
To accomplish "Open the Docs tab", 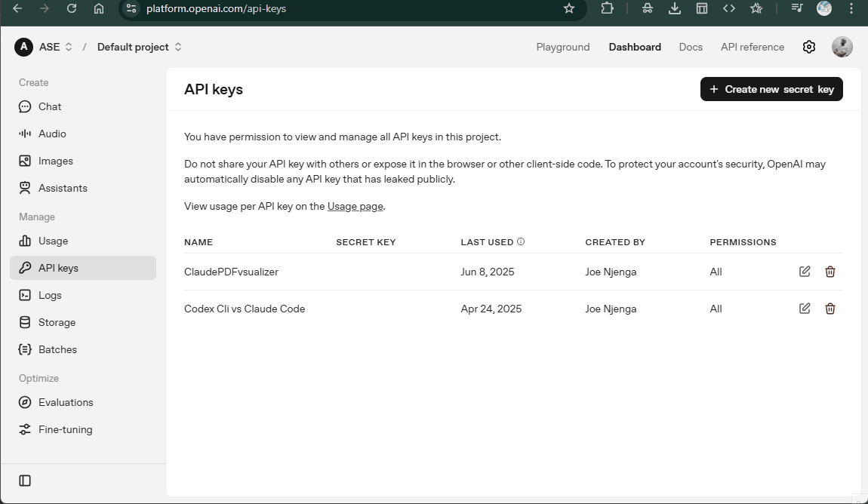I will coord(691,47).
